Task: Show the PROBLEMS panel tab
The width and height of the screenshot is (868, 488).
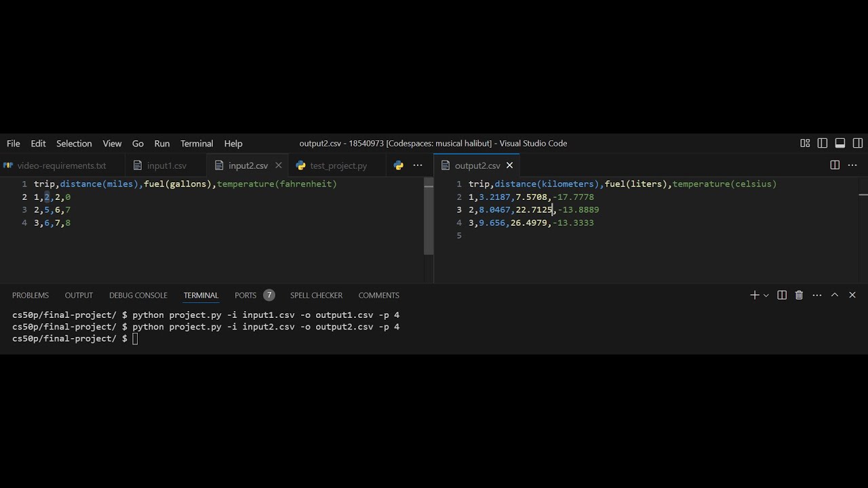Action: click(31, 295)
